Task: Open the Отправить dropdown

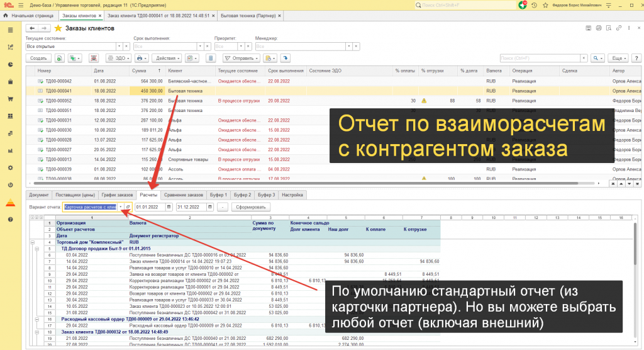Action: [x=241, y=59]
